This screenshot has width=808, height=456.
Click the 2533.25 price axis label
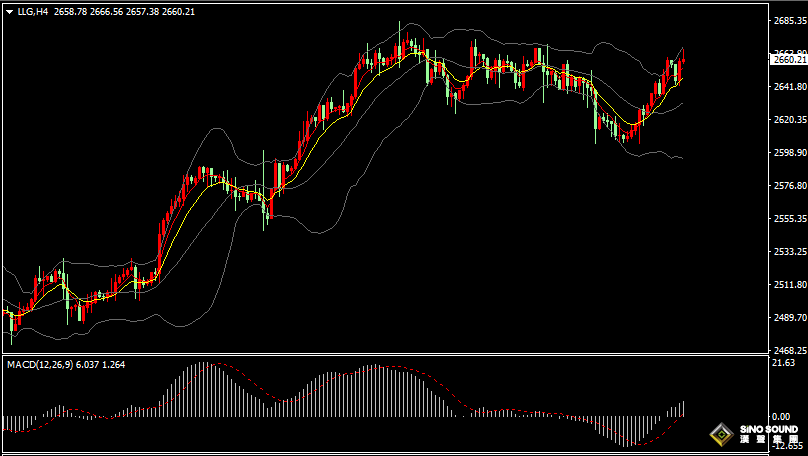[789, 251]
